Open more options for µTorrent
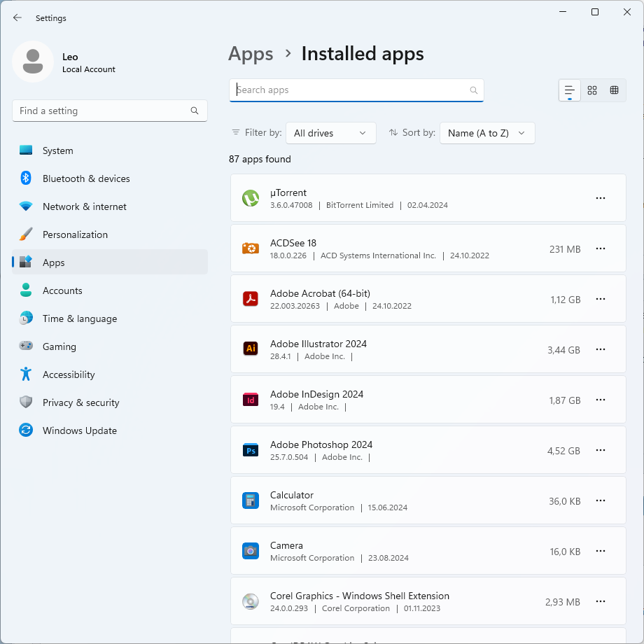This screenshot has height=644, width=644. 600,198
